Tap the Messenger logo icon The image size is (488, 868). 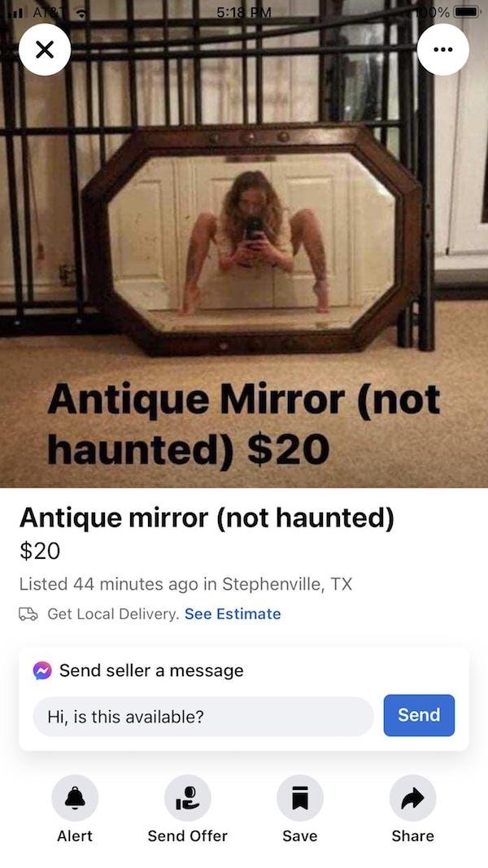(42, 670)
